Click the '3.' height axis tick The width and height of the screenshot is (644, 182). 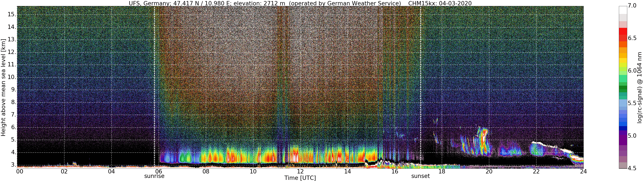14,165
